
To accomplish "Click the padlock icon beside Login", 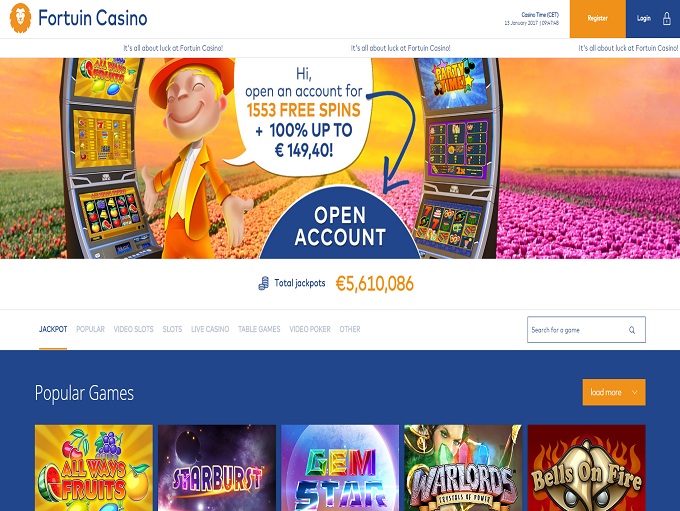I will click(667, 19).
